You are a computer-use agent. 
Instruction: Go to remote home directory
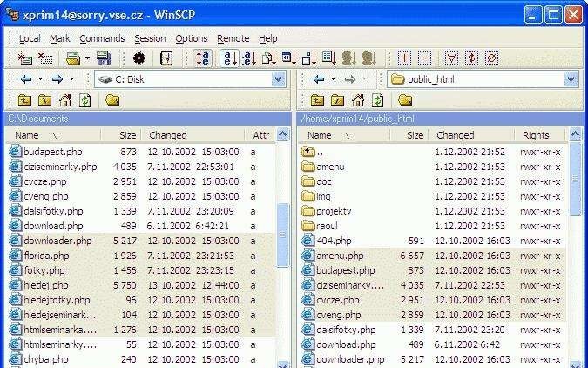[358, 100]
